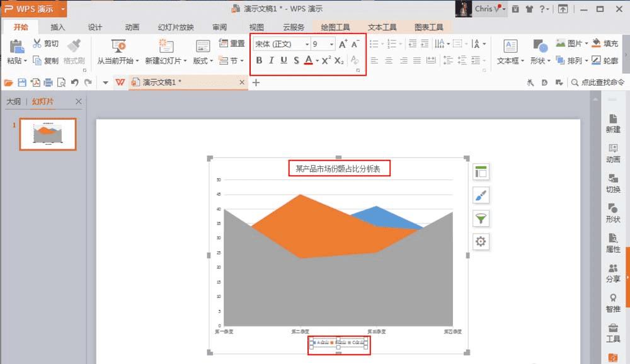Click the bulleted list icon
630x364 pixels.
tap(374, 43)
